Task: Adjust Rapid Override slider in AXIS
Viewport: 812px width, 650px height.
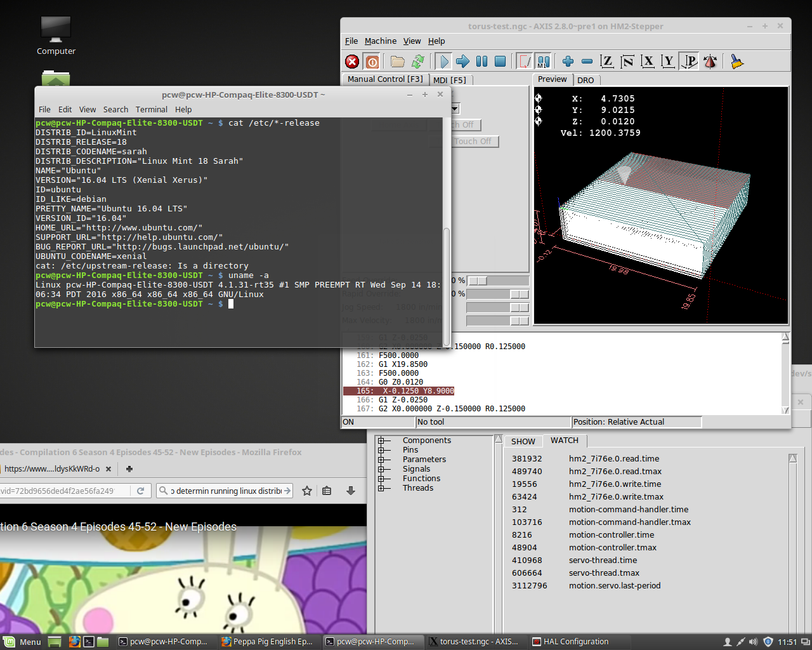Action: click(498, 294)
